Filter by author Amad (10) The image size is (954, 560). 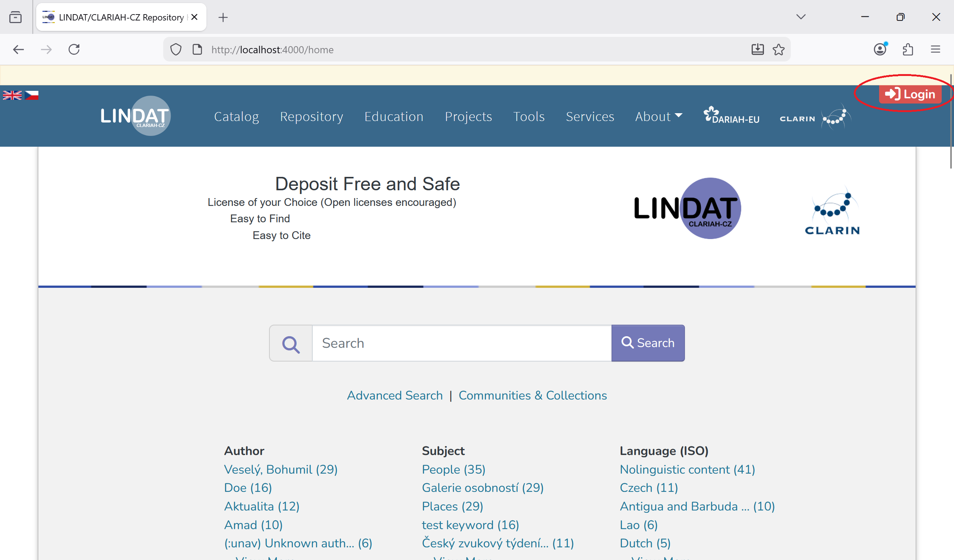pos(253,525)
